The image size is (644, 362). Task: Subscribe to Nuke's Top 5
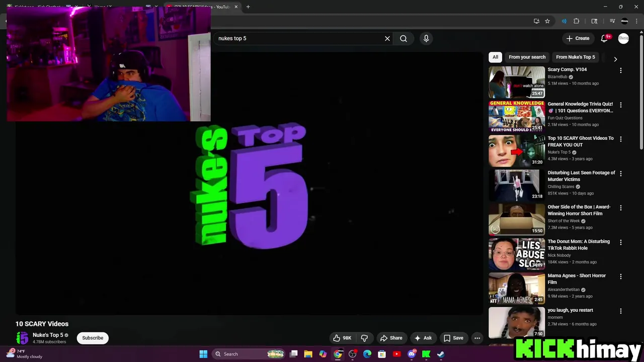(x=93, y=338)
